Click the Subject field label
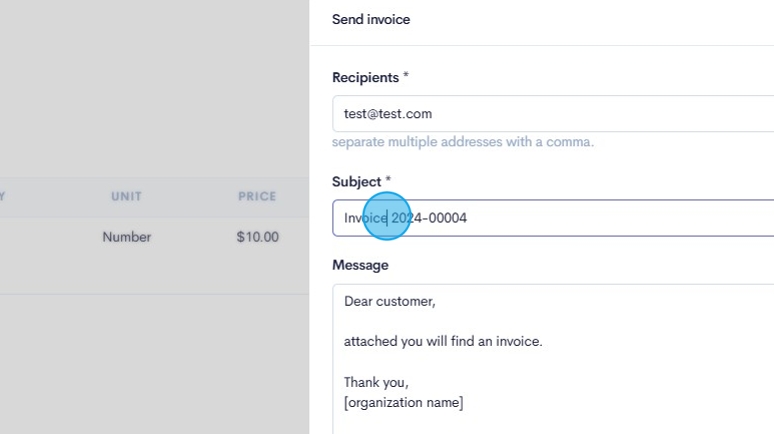 pyautogui.click(x=356, y=182)
